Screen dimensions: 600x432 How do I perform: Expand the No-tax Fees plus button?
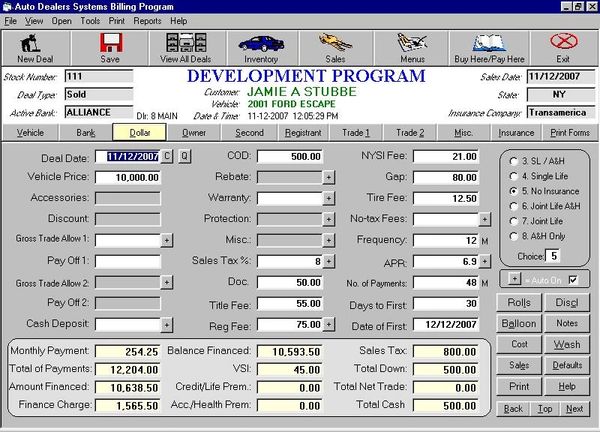(x=485, y=219)
